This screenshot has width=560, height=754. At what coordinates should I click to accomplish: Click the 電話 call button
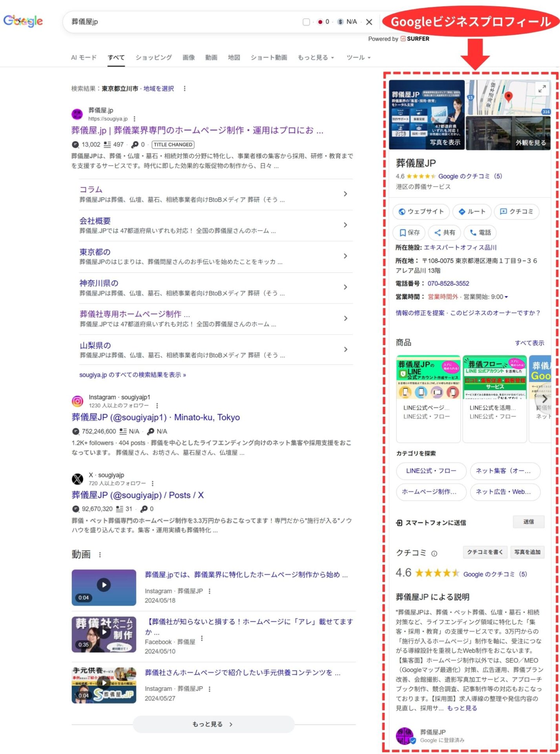[480, 232]
